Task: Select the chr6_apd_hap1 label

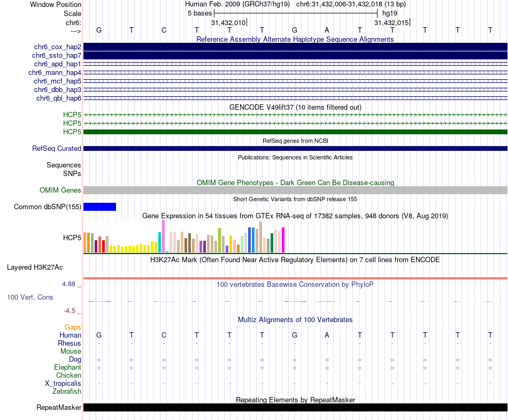Action: 58,64
